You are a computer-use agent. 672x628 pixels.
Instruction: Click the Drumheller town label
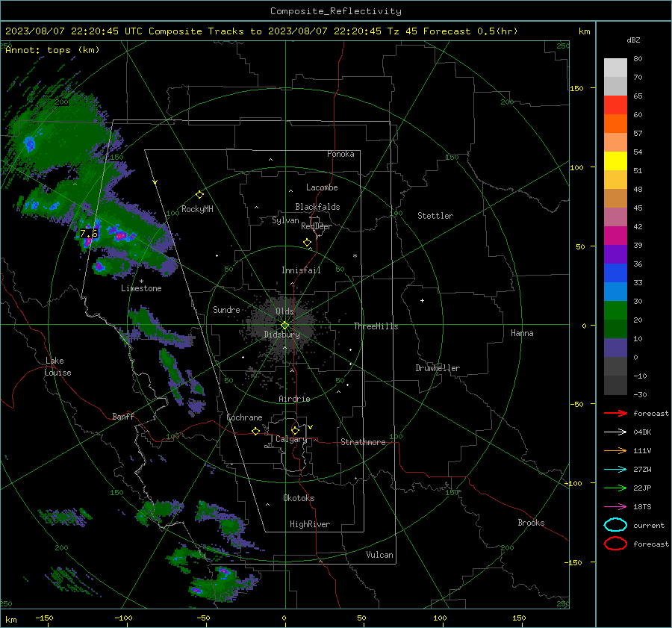[x=438, y=368]
